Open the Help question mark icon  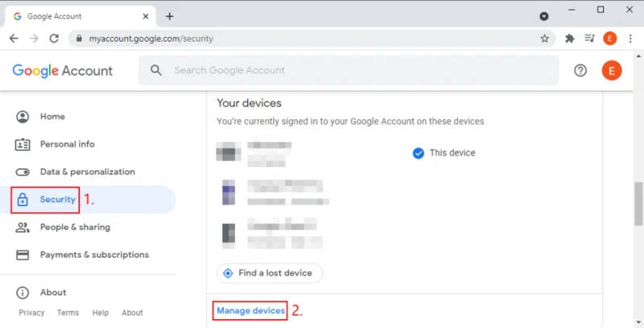pyautogui.click(x=580, y=71)
